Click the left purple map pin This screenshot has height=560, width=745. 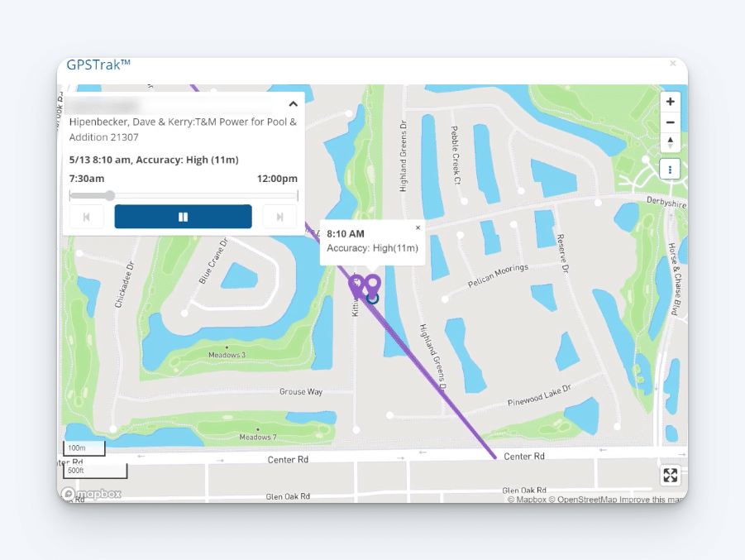(x=356, y=285)
